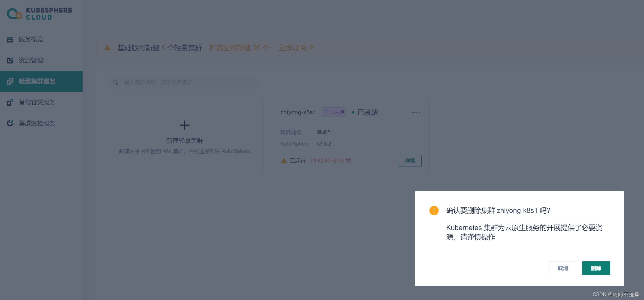Click the 已就绪 status label
This screenshot has height=300, width=644.
click(368, 112)
